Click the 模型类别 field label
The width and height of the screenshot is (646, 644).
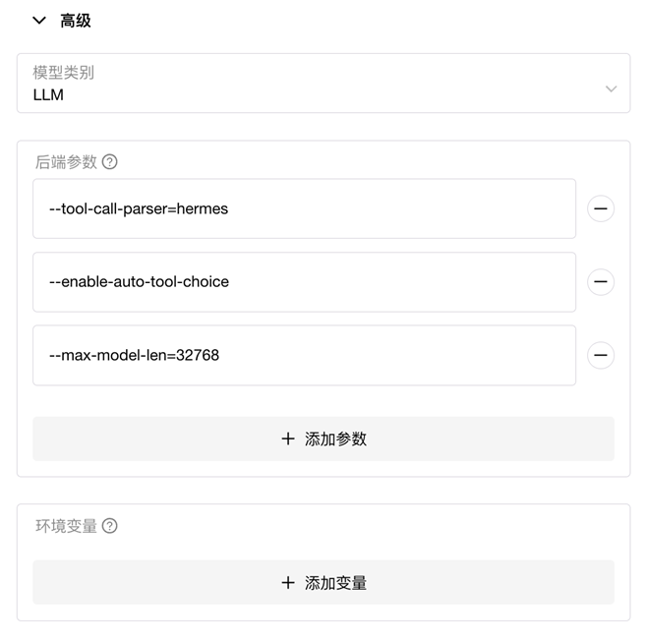tap(64, 73)
